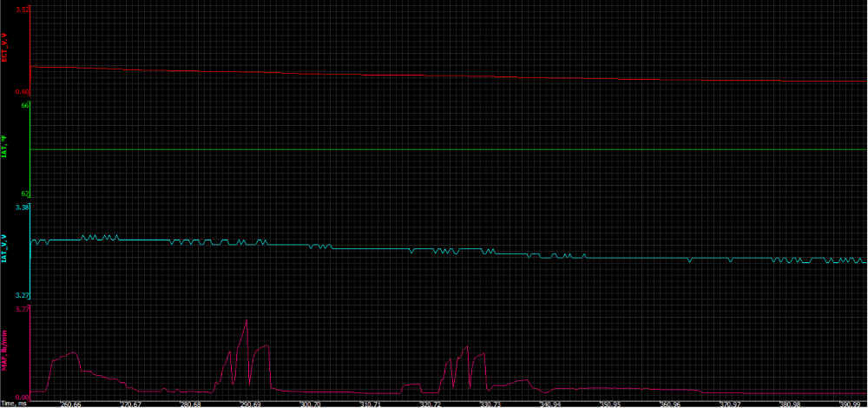This screenshot has width=868, height=408.
Task: Click the 3.27 minimum on IAT_V axis
Action: click(x=23, y=296)
